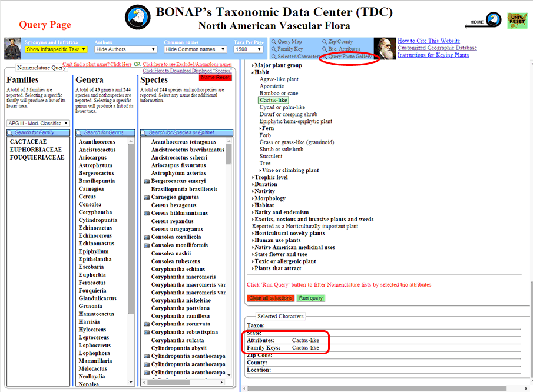Open photo camera icon for Carnegiea gigantea
Viewport: 533px width, 392px height.
click(x=147, y=197)
